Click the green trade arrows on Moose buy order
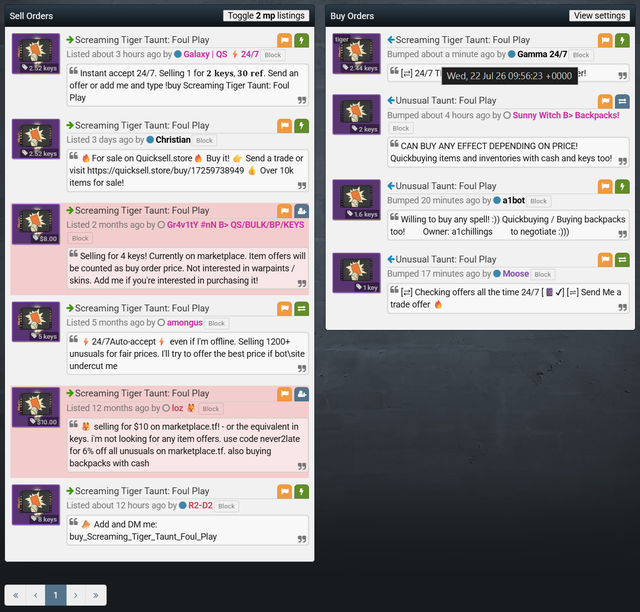Screen dimensions: 640x612 pos(622,260)
